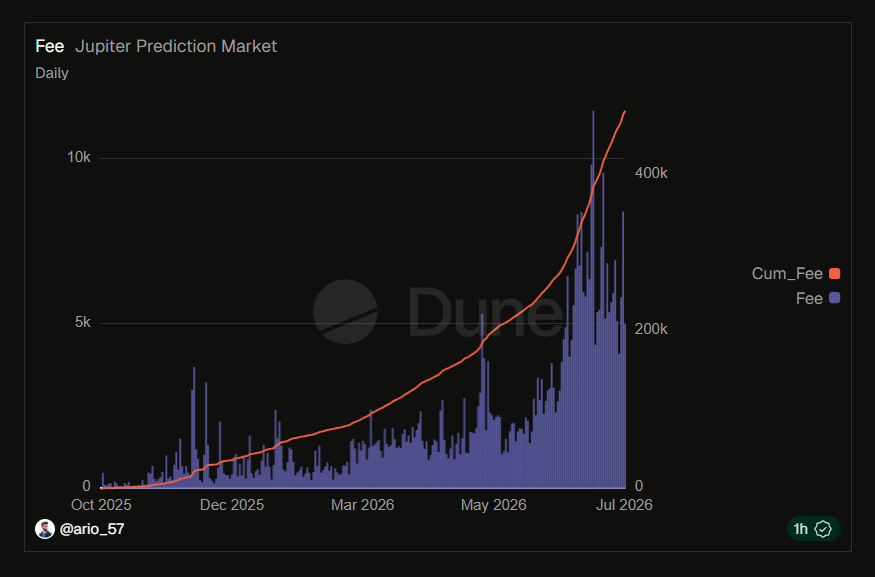Image resolution: width=875 pixels, height=577 pixels.
Task: Click the 400k right axis label
Action: [x=651, y=173]
